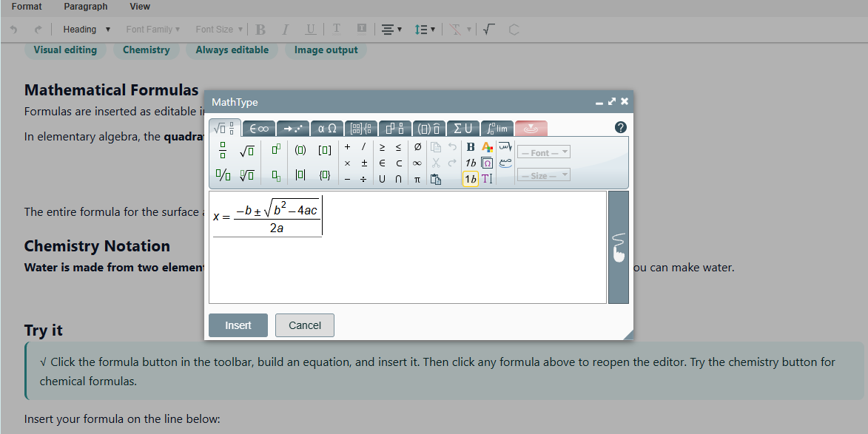This screenshot has width=868, height=434.
Task: Insert the division sign symbol
Action: pyautogui.click(x=363, y=179)
